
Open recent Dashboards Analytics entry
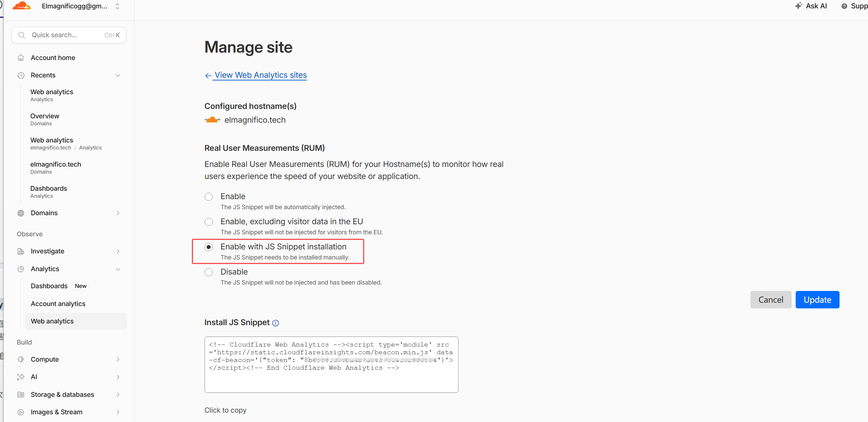click(x=49, y=192)
